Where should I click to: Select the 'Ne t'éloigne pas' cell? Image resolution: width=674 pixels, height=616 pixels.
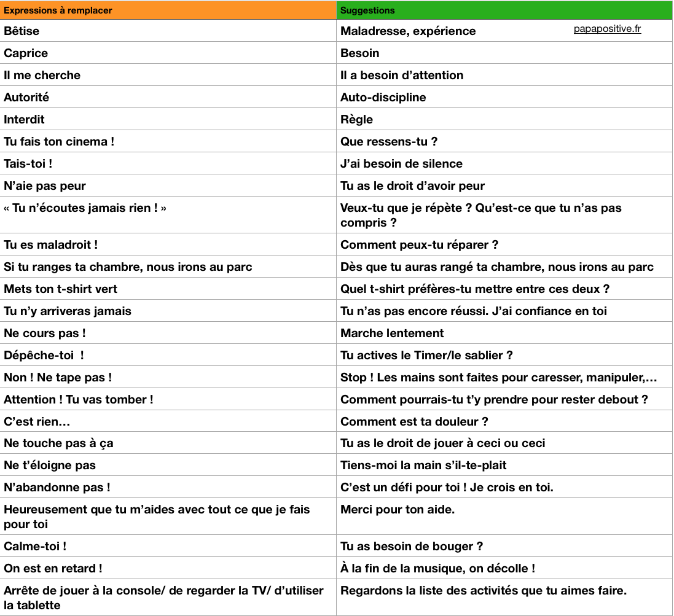(50, 465)
